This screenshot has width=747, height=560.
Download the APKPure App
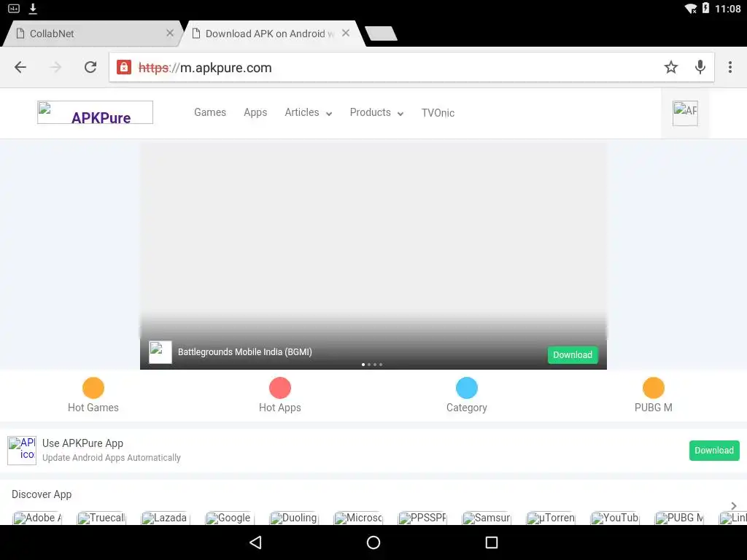[714, 451]
